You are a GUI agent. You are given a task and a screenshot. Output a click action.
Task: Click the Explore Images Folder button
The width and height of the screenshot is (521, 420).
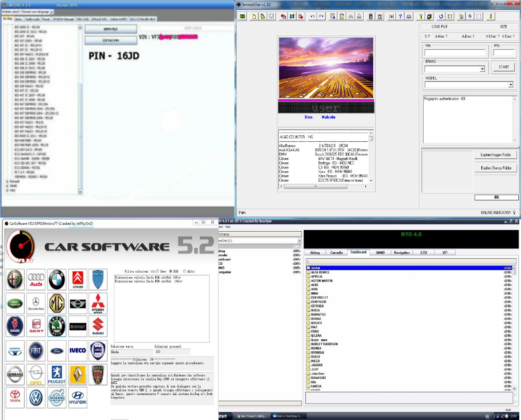point(496,155)
